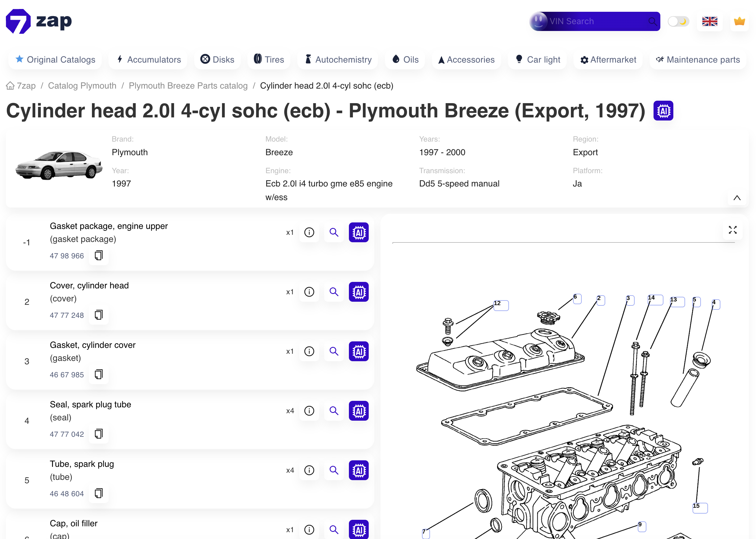This screenshot has height=539, width=756.
Task: Open the magnifier search for Gasket package, engine upper
Action: pos(334,232)
